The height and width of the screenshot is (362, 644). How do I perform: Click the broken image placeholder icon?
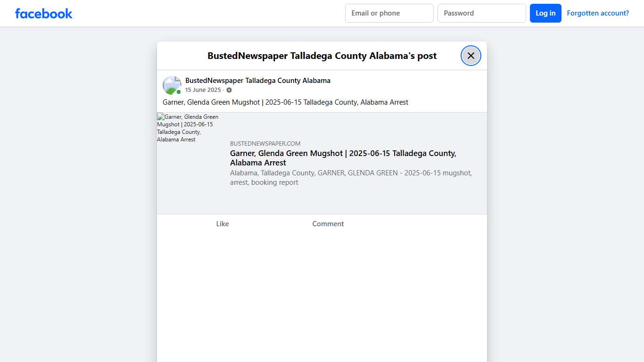click(x=160, y=116)
